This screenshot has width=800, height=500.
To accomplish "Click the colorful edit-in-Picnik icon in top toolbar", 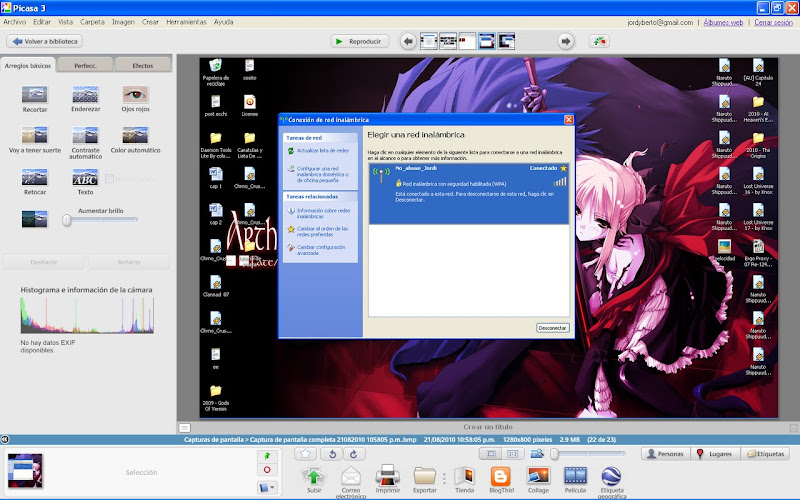I will 599,41.
